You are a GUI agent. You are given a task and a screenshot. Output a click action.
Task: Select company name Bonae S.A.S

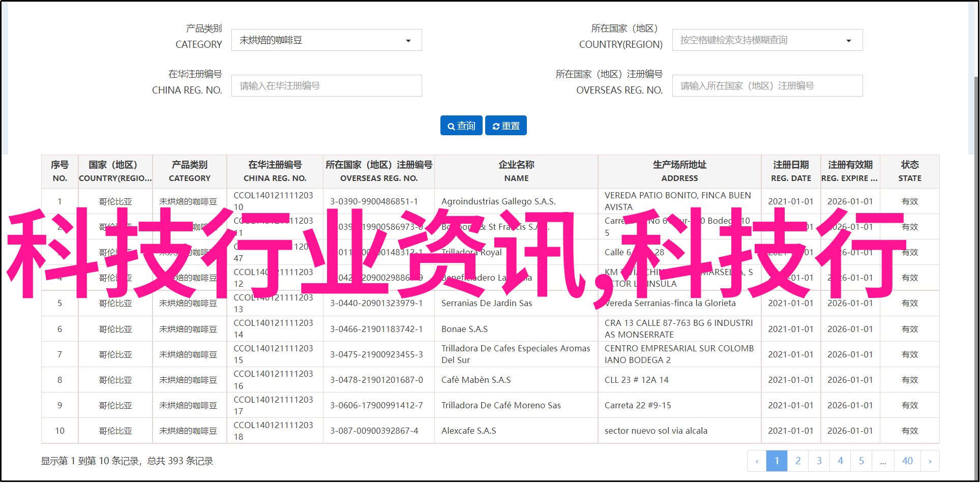[x=464, y=329]
